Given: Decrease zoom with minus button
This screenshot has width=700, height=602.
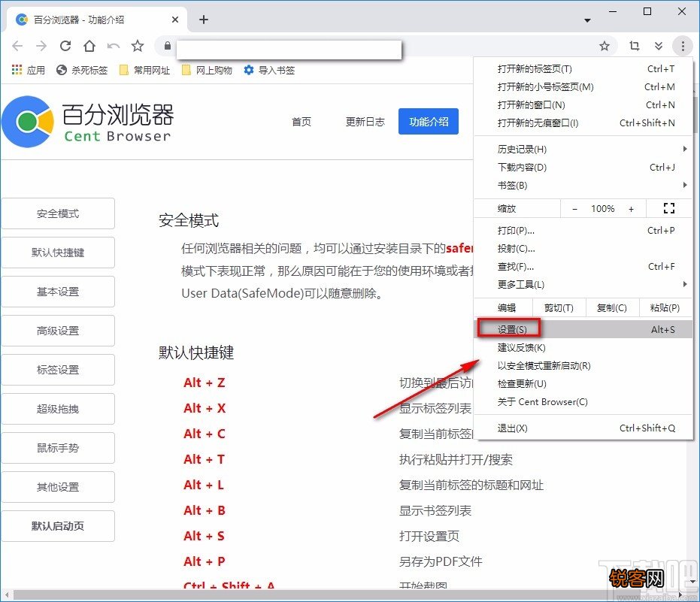Looking at the screenshot, I should 574,209.
